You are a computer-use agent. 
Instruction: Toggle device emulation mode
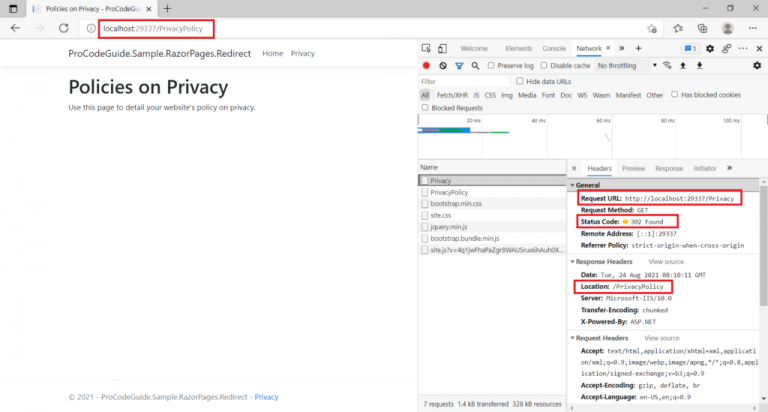[442, 48]
